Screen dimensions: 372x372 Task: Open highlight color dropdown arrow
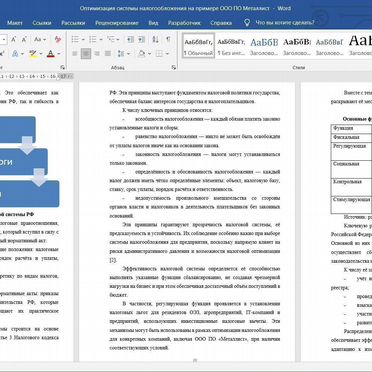(x=40, y=54)
